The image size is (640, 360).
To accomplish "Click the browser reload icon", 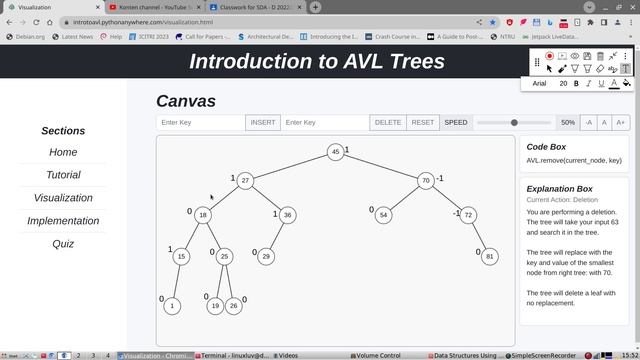I will click(x=36, y=22).
